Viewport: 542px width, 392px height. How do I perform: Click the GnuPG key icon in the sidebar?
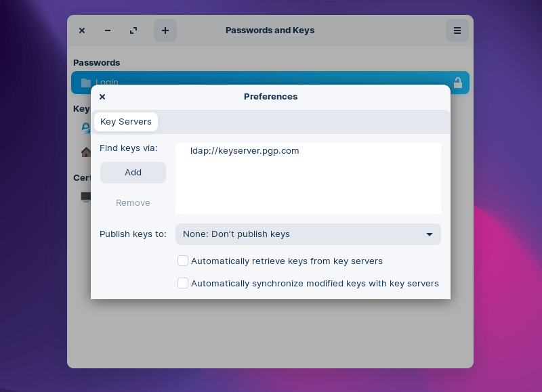(87, 127)
